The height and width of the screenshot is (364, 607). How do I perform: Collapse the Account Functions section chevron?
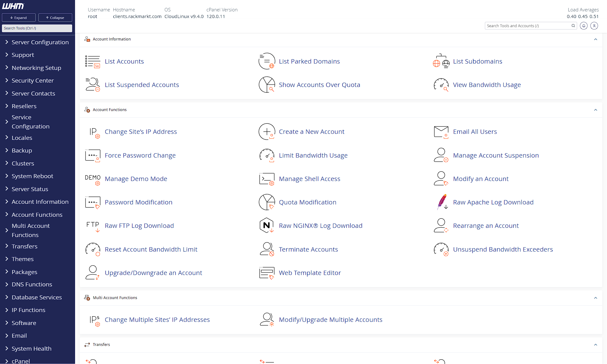[x=596, y=110]
